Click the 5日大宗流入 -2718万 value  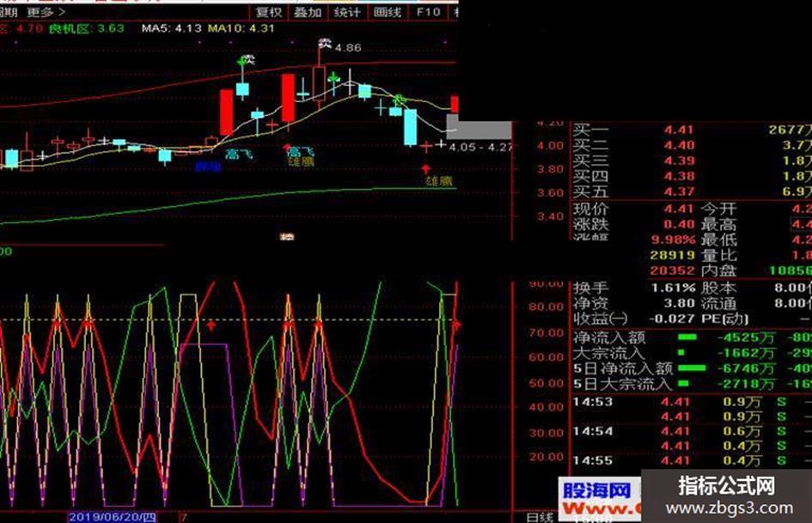746,384
